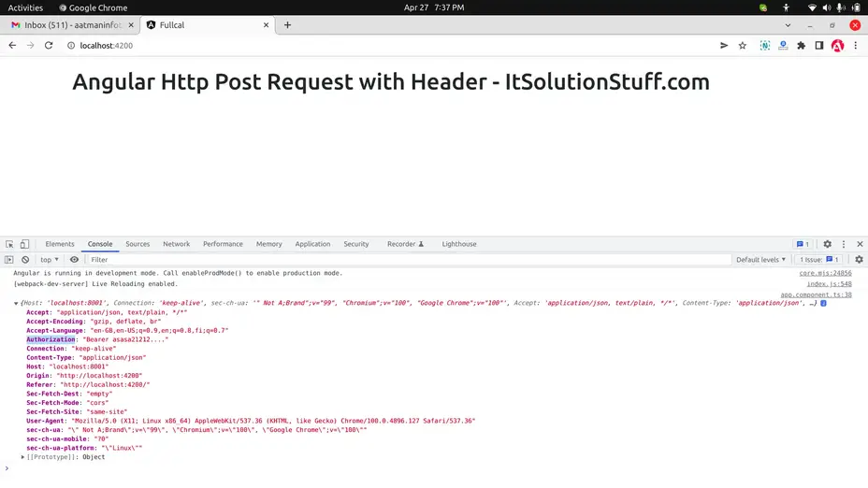This screenshot has height=488, width=868.
Task: Activate the DevTools inspect element tool
Action: 9,244
